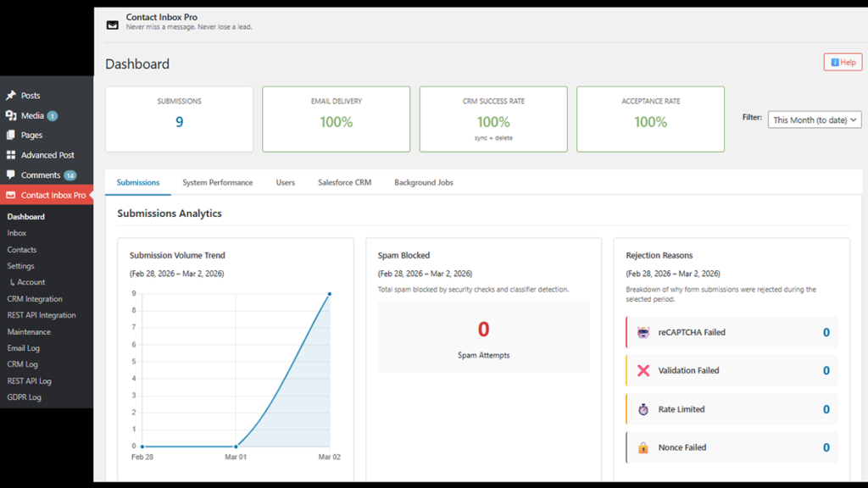Switch to the System Performance tab
This screenshot has height=488, width=868.
pyautogui.click(x=217, y=182)
